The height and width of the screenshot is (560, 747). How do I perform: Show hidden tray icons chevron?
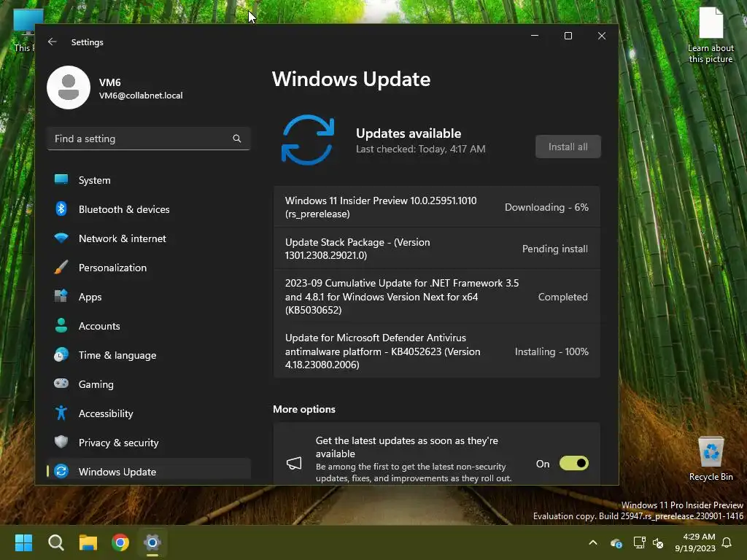click(593, 542)
